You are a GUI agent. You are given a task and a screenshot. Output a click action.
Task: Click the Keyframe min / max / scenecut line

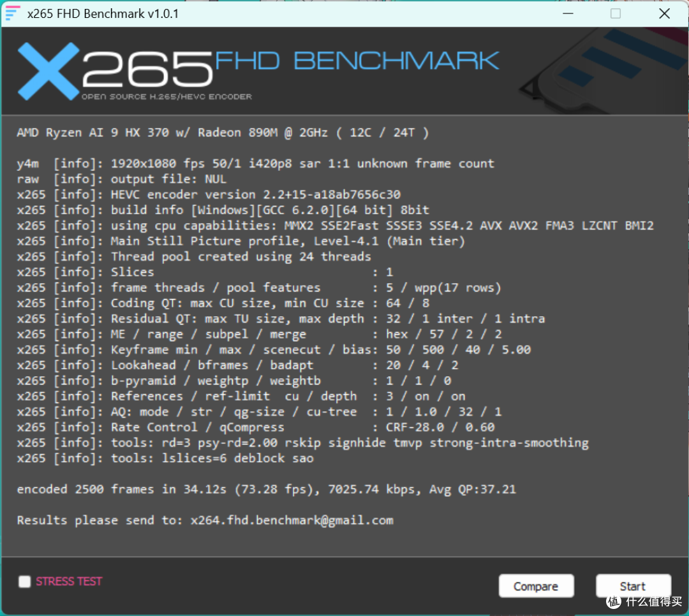pos(274,349)
